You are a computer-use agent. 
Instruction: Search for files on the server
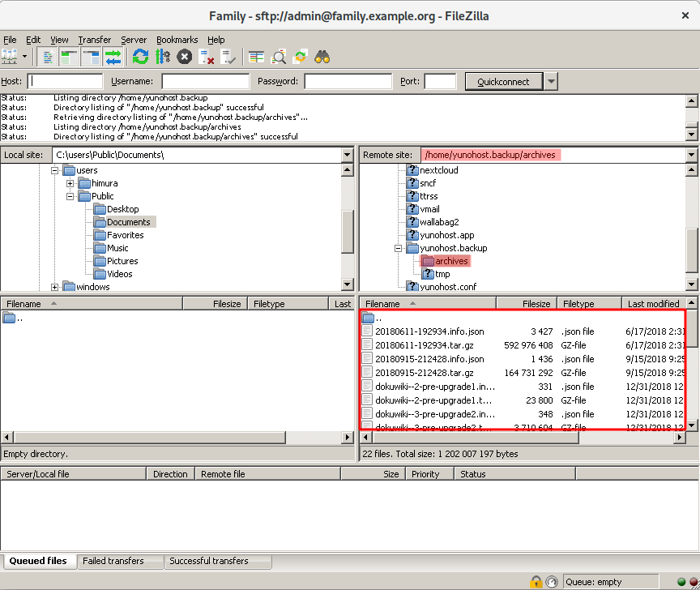(x=322, y=57)
